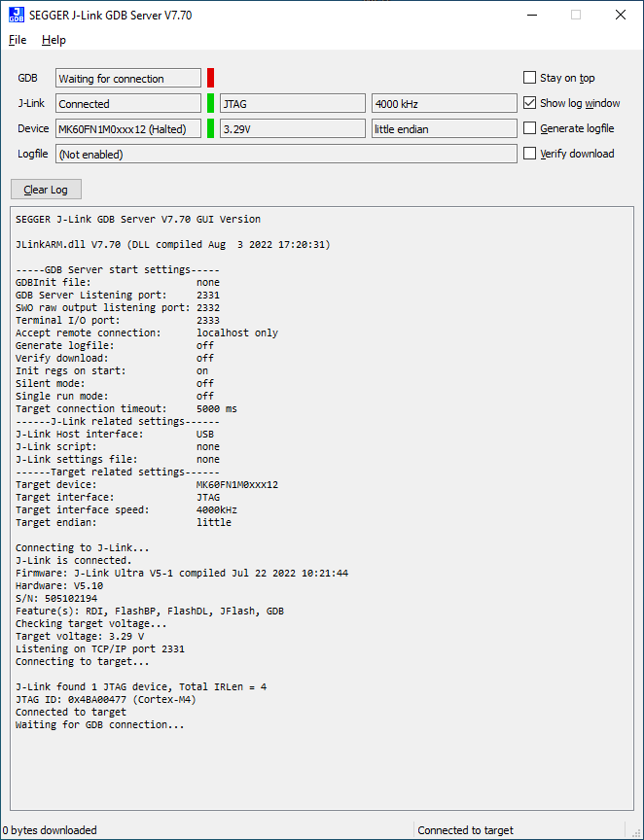
Task: Select the MK60FN1M0xxx12 device field
Action: (127, 127)
